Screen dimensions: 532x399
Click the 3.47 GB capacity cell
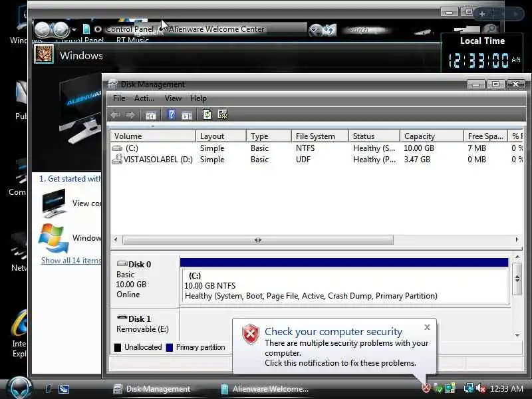[417, 160]
